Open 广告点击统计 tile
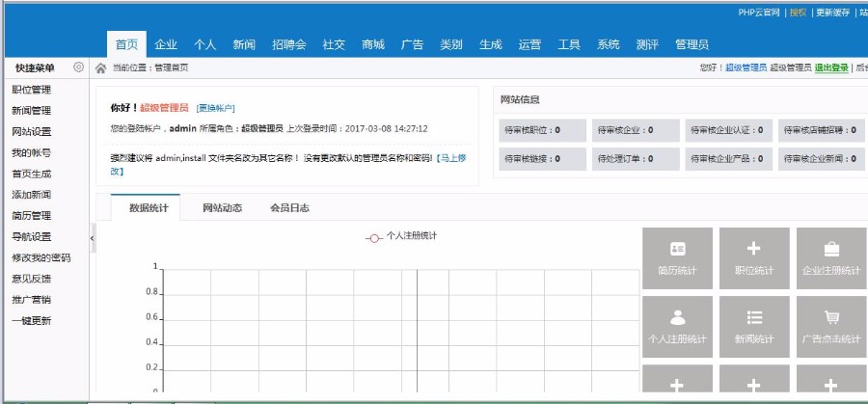868x404 pixels. coord(832,327)
